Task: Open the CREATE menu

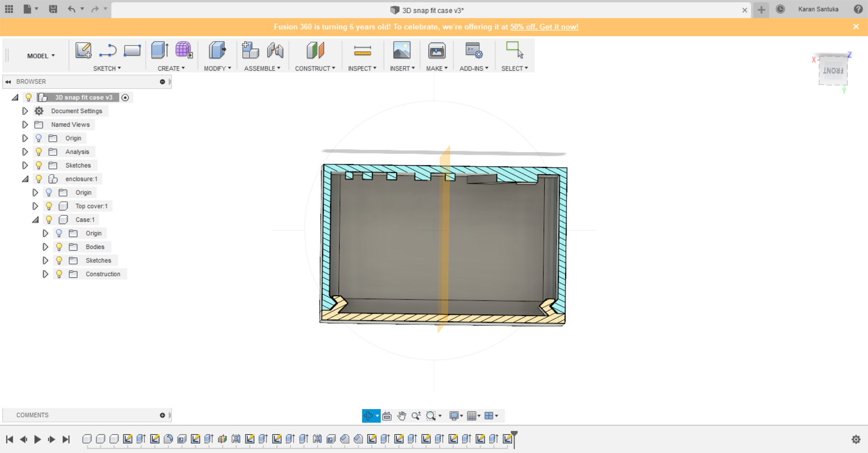Action: [171, 68]
